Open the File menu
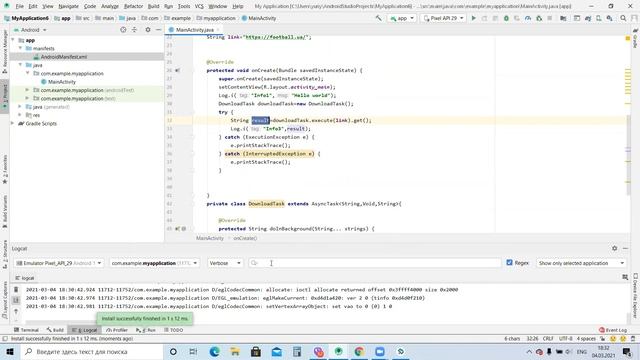This screenshot has width=640, height=360. point(20,6)
